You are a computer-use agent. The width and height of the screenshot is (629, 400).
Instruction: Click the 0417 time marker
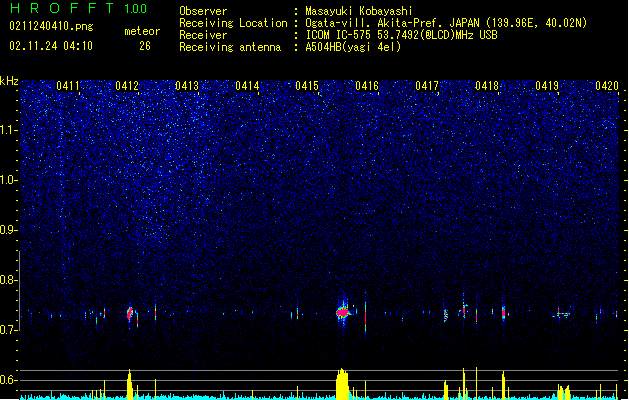[427, 86]
